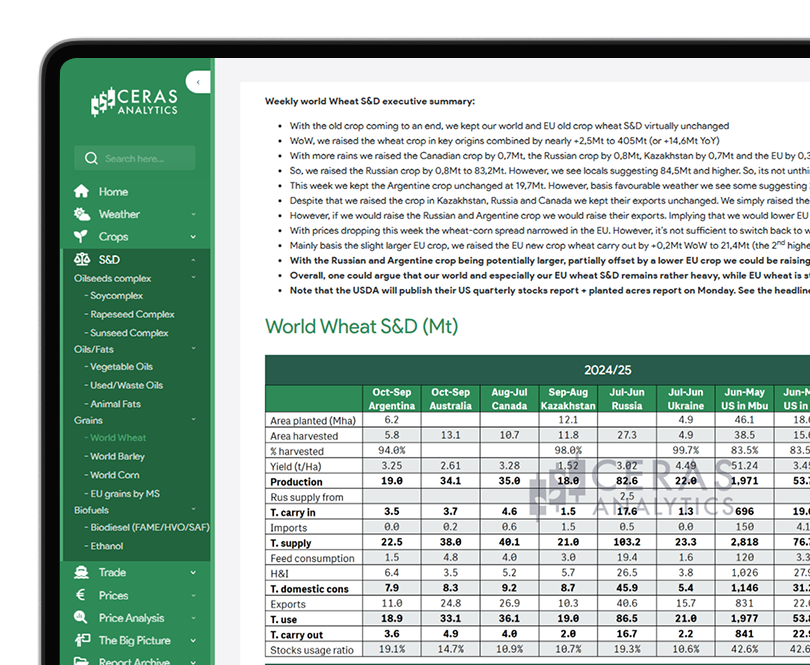The height and width of the screenshot is (665, 810).
Task: Expand the Prices chevron
Action: click(x=193, y=595)
